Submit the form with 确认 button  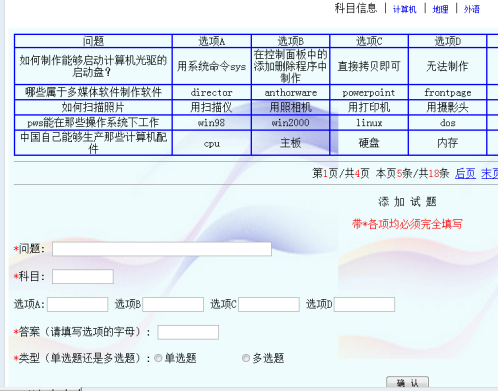[x=407, y=383]
